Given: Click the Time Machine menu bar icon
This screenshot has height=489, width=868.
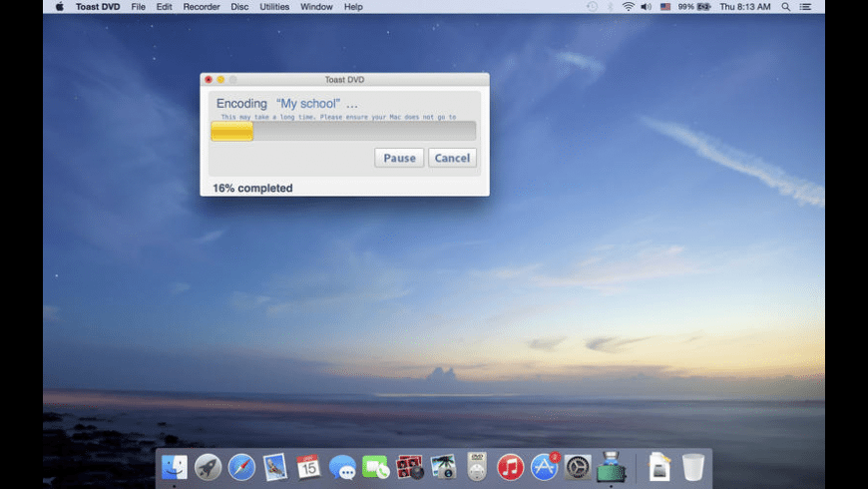Looking at the screenshot, I should pos(592,7).
